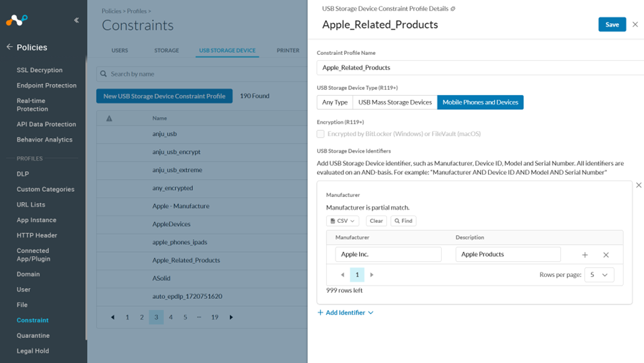The image size is (644, 363).
Task: Select USB Mass Storage Devices type
Action: [395, 102]
